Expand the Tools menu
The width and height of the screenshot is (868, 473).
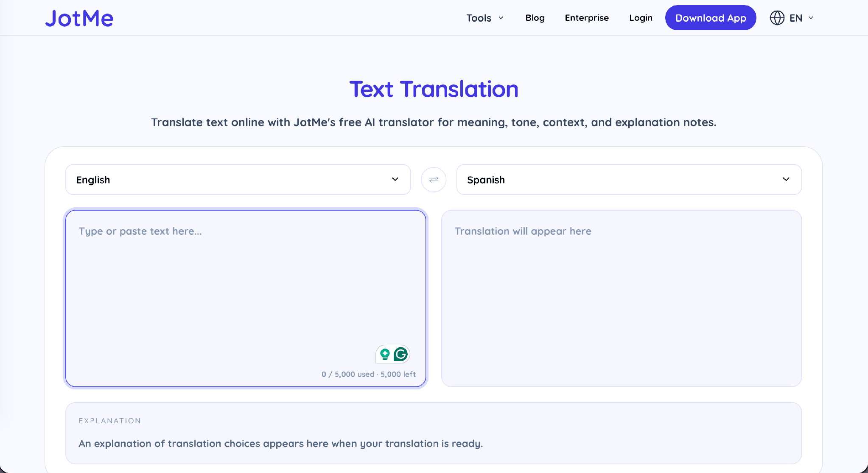click(485, 18)
